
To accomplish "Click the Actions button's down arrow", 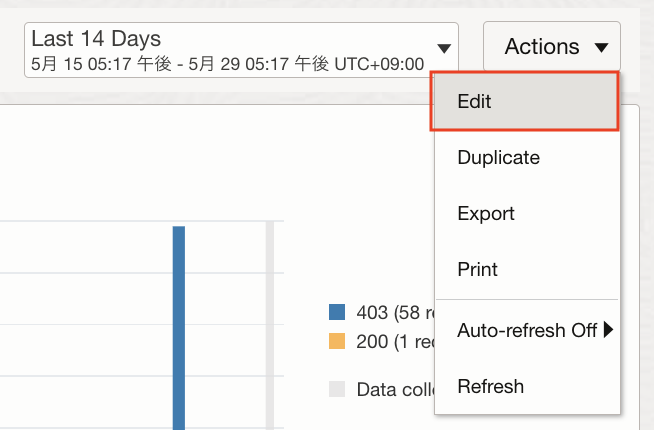I will (601, 47).
